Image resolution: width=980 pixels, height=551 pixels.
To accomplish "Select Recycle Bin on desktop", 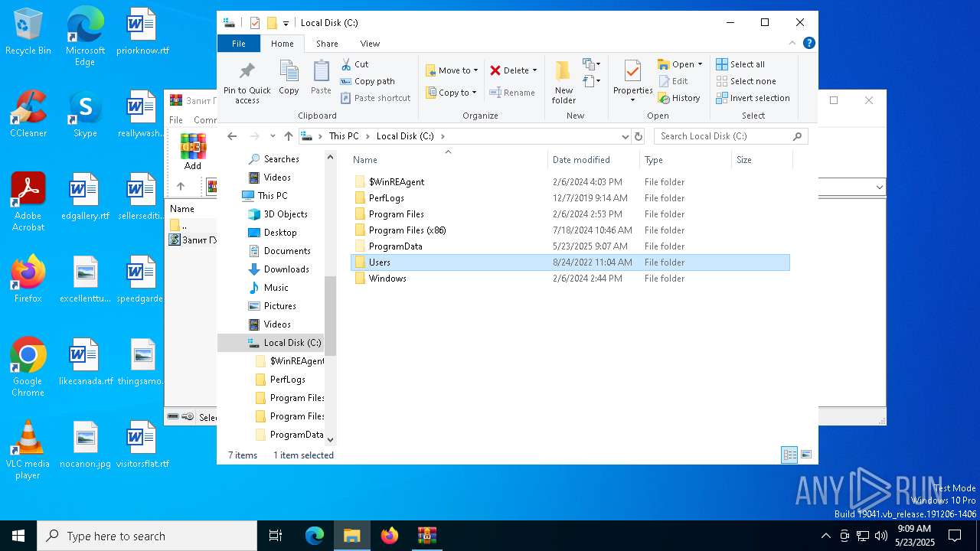I will tap(28, 32).
